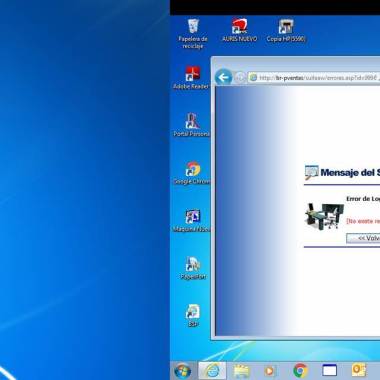Screen dimensions: 380x380
Task: Click the page favicon in address bar
Action: (253, 77)
